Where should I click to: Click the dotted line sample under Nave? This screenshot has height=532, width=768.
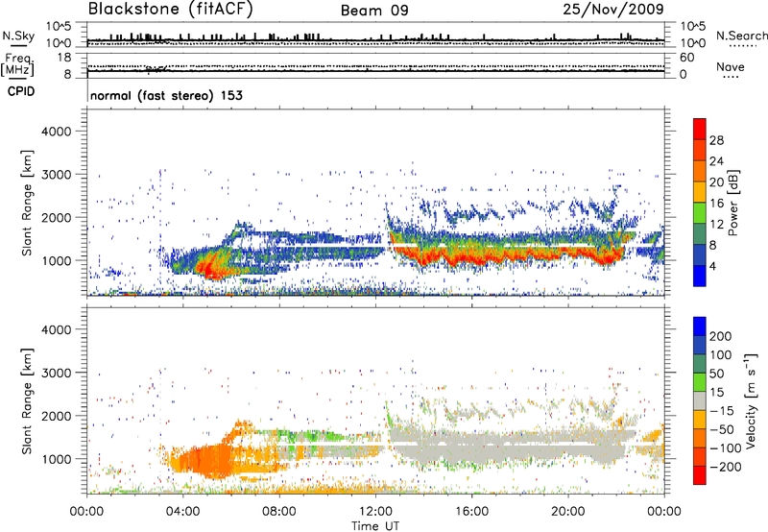pyautogui.click(x=731, y=78)
